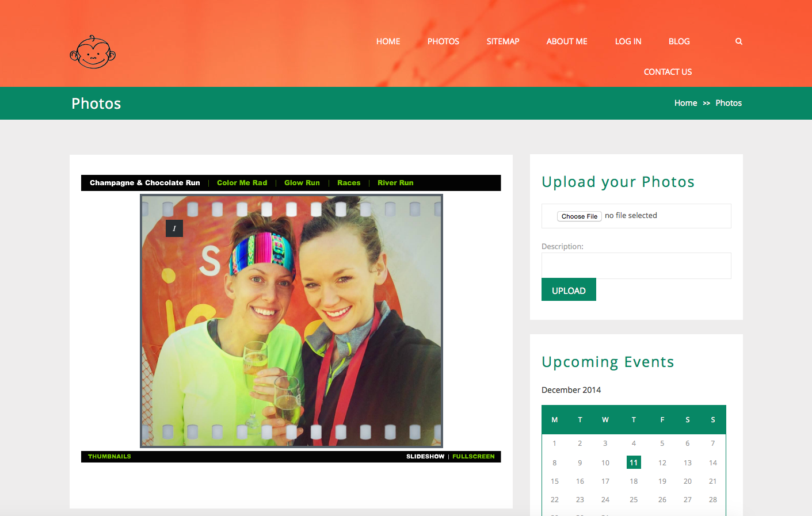Click the 'Upload your Photos' heading
Screen dimensions: 812x516
click(618, 182)
